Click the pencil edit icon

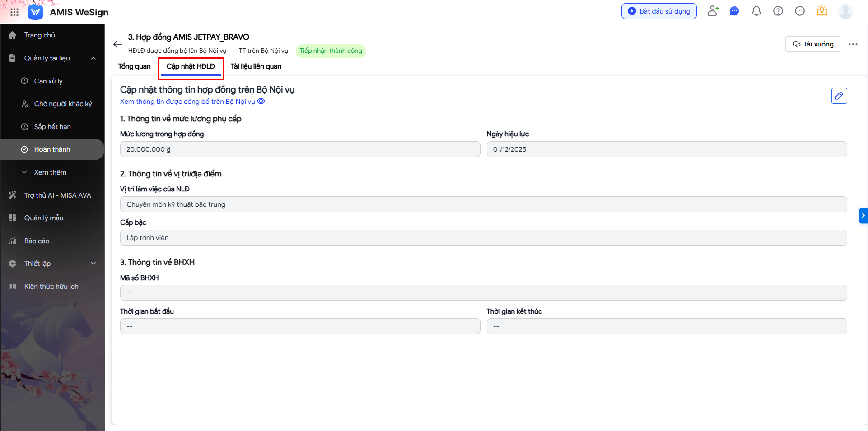point(839,96)
